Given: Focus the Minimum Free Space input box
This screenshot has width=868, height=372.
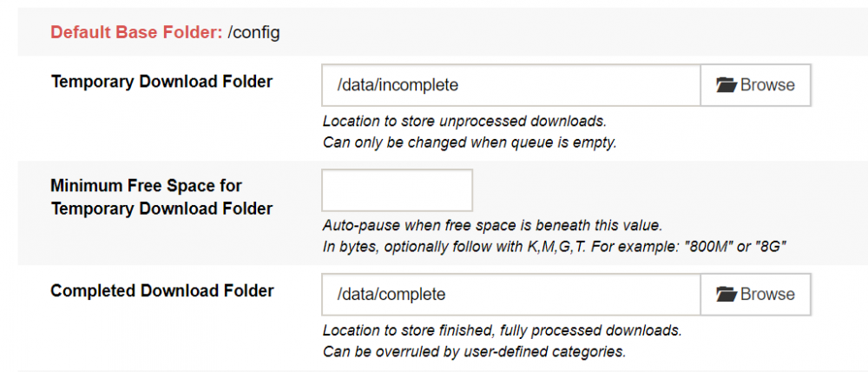Looking at the screenshot, I should pyautogui.click(x=397, y=190).
